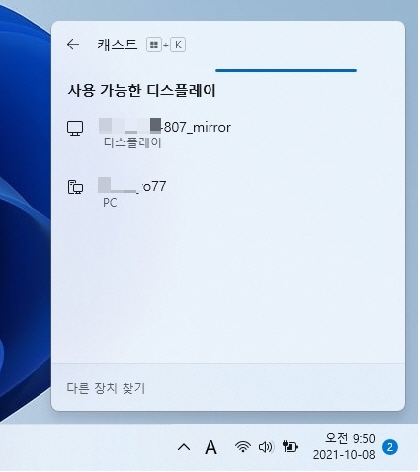
Task: Switch the IME input mode A indicator
Action: tap(211, 447)
